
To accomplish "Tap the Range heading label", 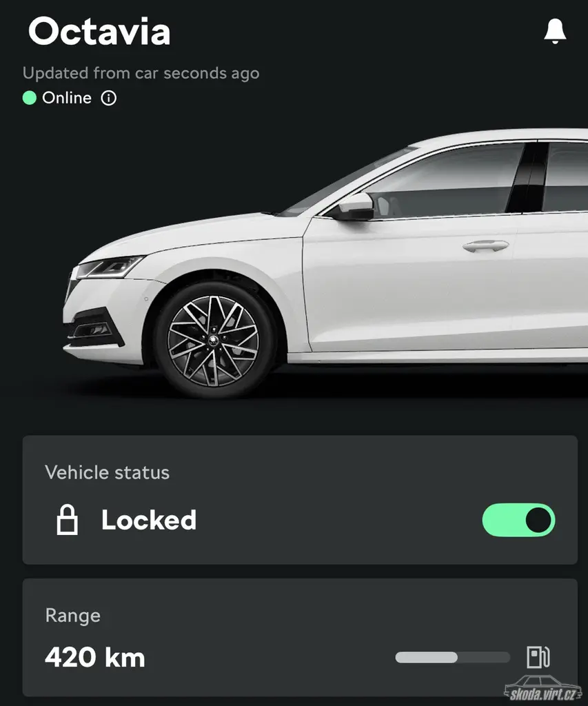I will (x=73, y=616).
